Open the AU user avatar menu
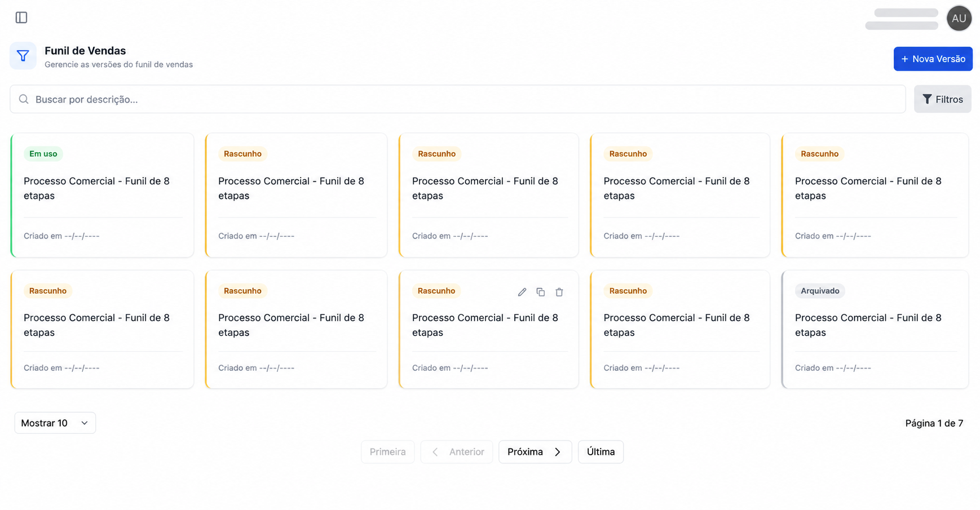Viewport: 980px width, 510px height. (959, 19)
